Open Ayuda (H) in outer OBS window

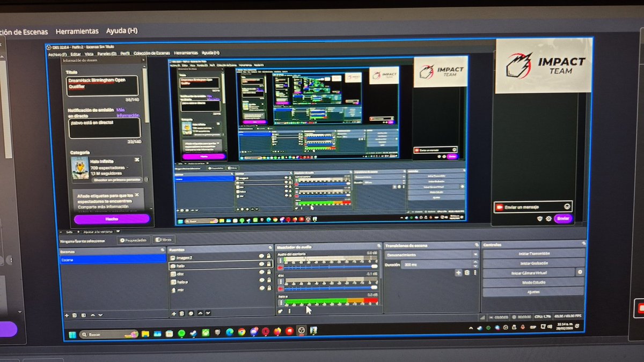(x=122, y=31)
